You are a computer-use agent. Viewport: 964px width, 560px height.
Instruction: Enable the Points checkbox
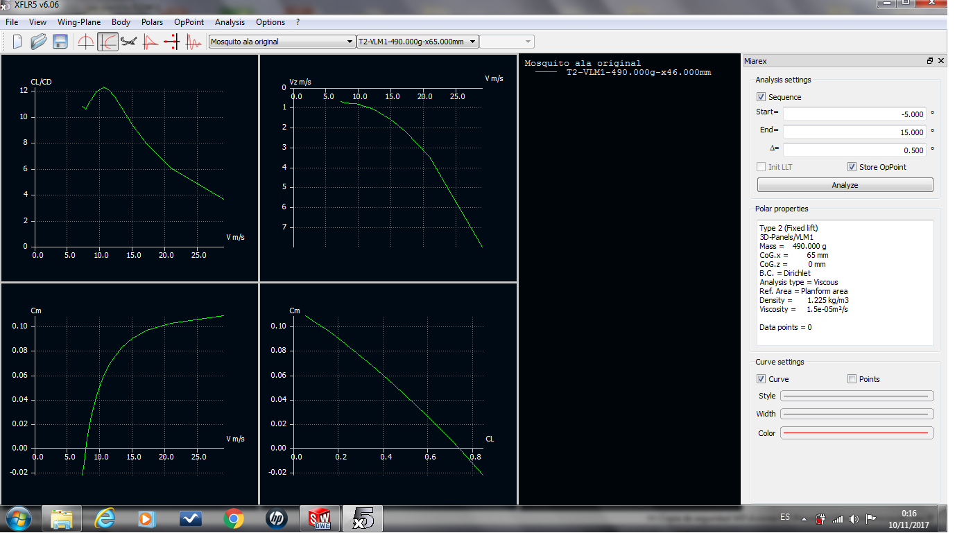pyautogui.click(x=852, y=379)
